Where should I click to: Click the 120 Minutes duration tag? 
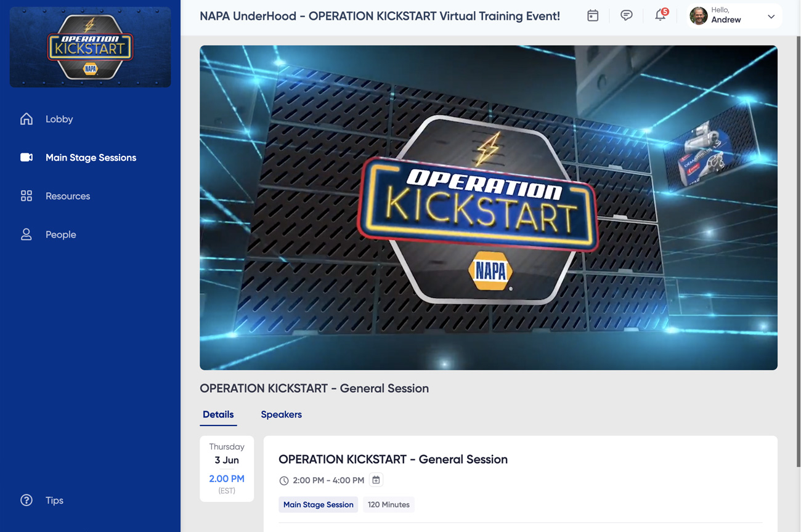[388, 504]
